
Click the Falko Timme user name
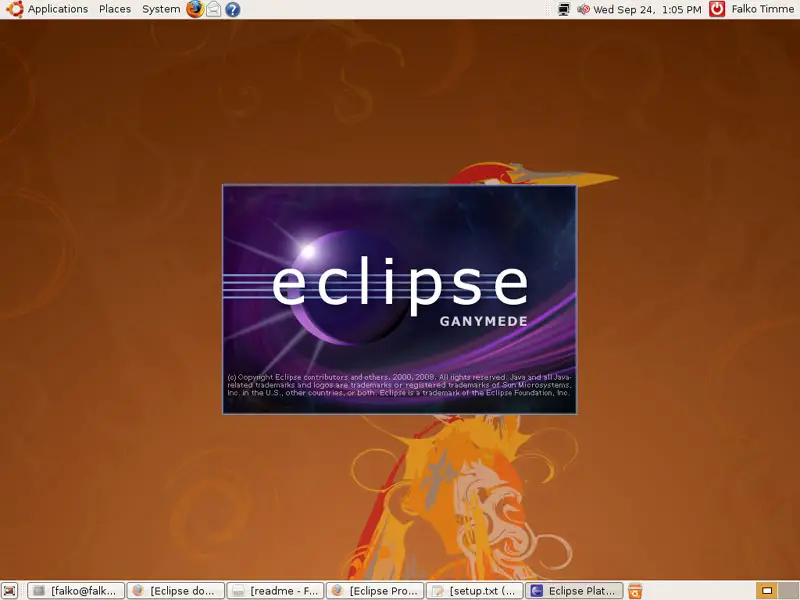tap(763, 9)
